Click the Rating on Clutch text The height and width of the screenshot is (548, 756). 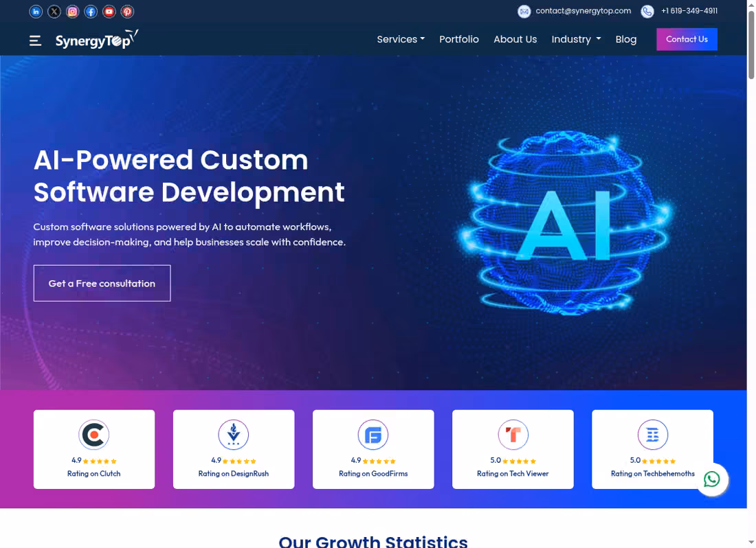tap(94, 474)
